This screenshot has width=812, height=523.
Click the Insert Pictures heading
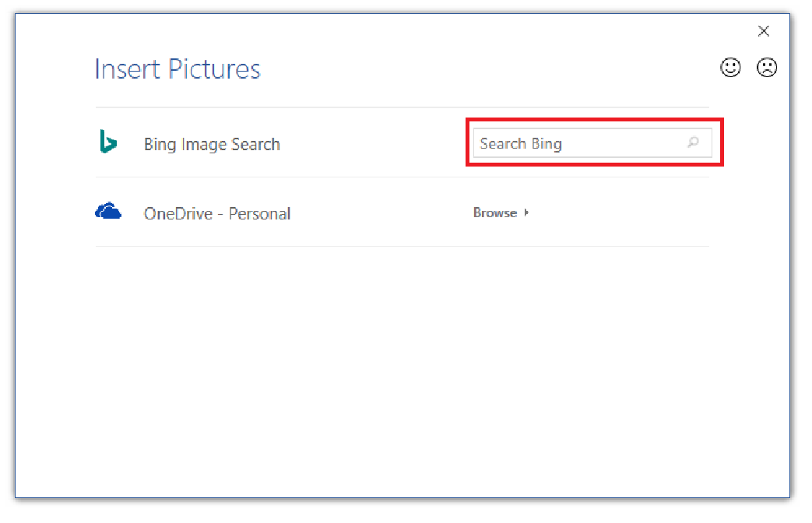[x=177, y=68]
